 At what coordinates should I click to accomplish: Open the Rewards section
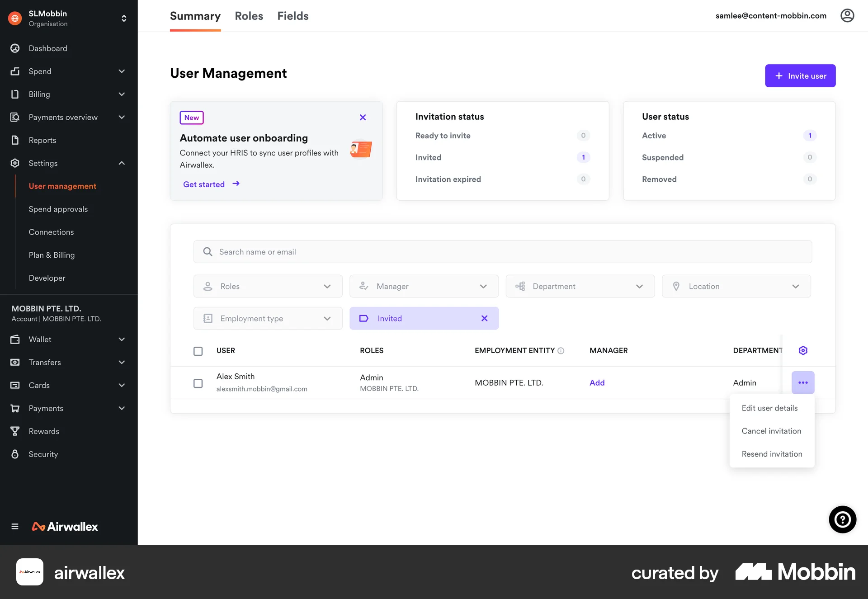(x=43, y=431)
